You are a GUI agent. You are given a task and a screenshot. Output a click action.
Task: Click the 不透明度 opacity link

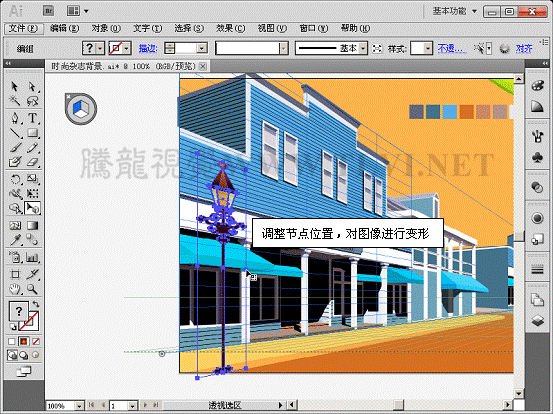pos(452,48)
